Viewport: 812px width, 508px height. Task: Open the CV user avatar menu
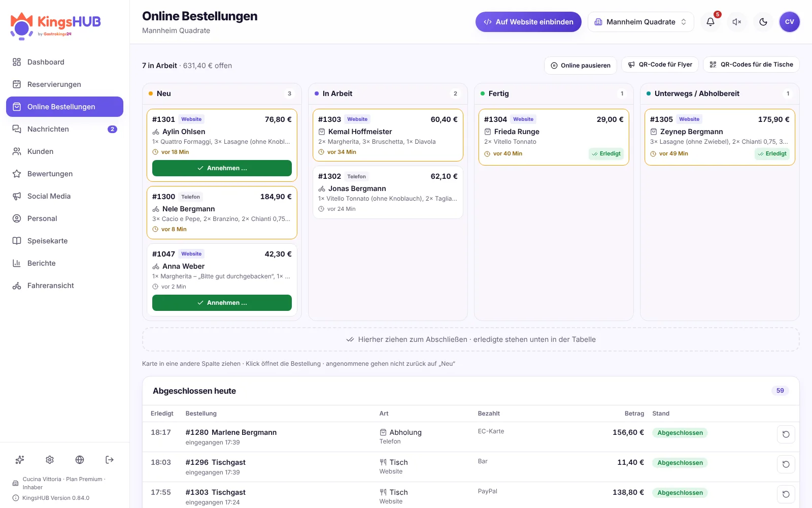tap(790, 22)
